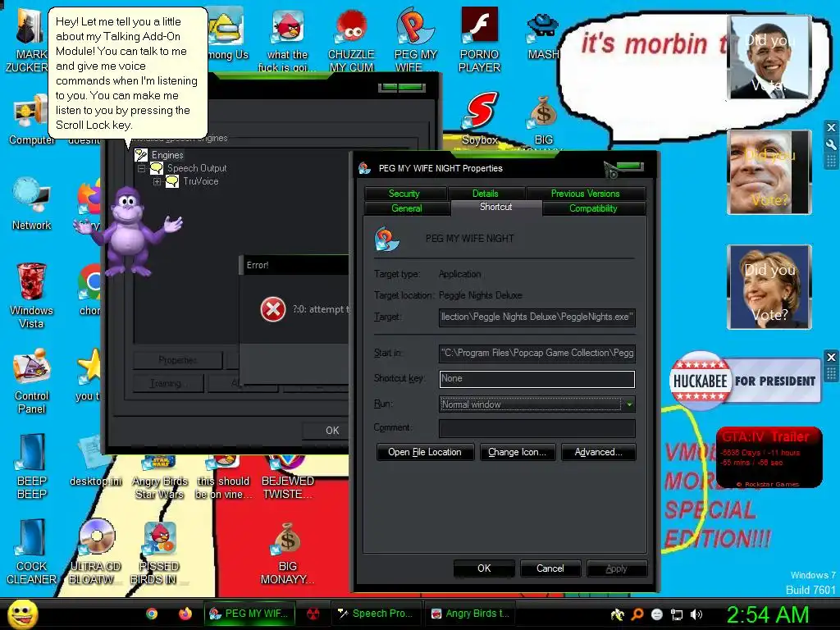The width and height of the screenshot is (840, 630).
Task: Switch to the General tab
Action: (x=407, y=208)
